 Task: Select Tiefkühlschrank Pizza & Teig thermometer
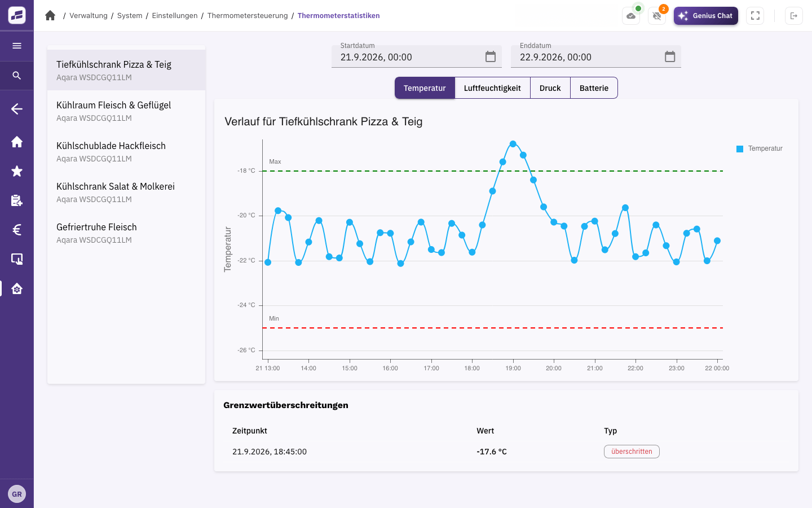[126, 70]
